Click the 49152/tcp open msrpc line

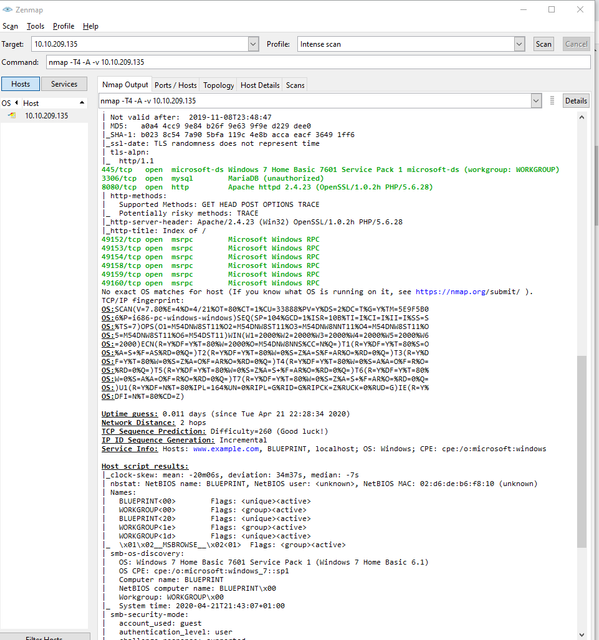(210, 239)
